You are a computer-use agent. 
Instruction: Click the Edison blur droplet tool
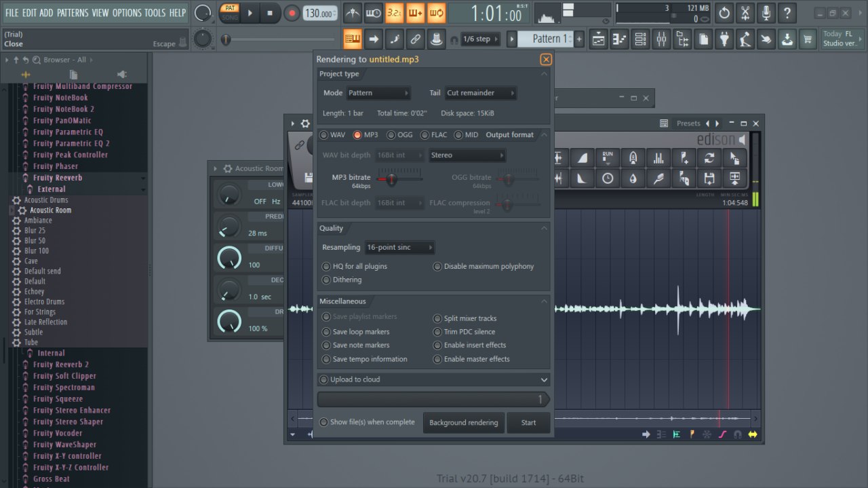(x=633, y=178)
